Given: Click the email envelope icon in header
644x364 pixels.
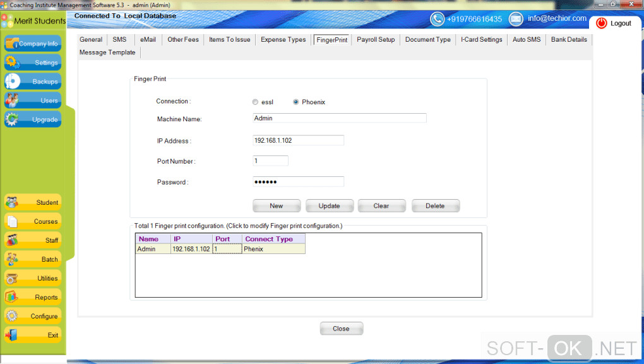Looking at the screenshot, I should (516, 19).
